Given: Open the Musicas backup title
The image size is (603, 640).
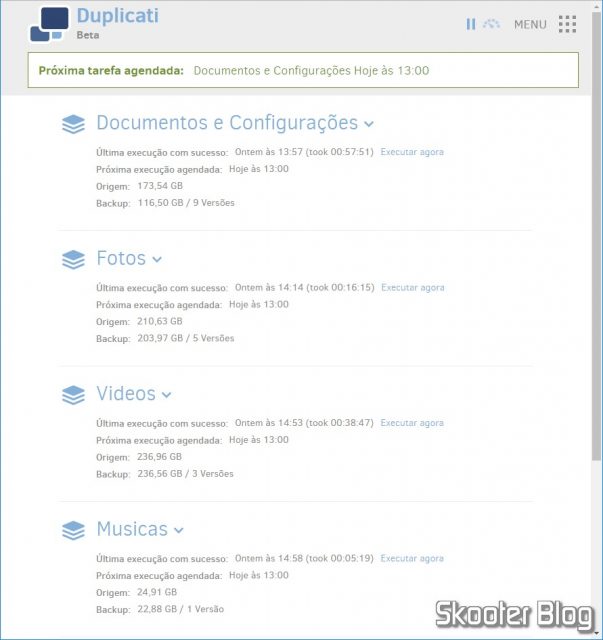Looking at the screenshot, I should 132,529.
